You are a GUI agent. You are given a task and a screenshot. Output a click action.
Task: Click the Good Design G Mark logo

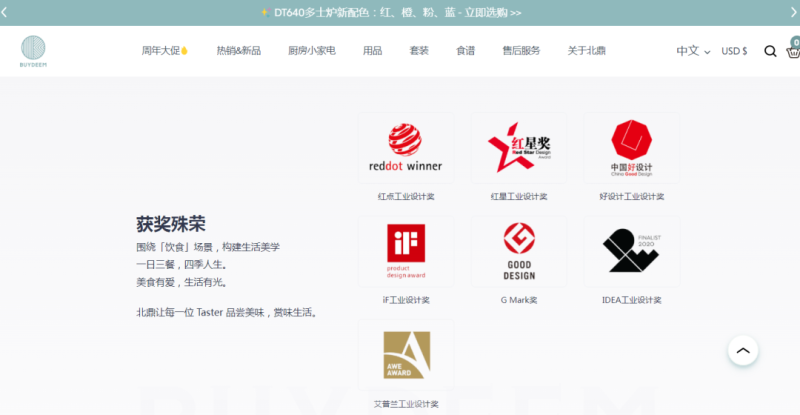click(518, 252)
